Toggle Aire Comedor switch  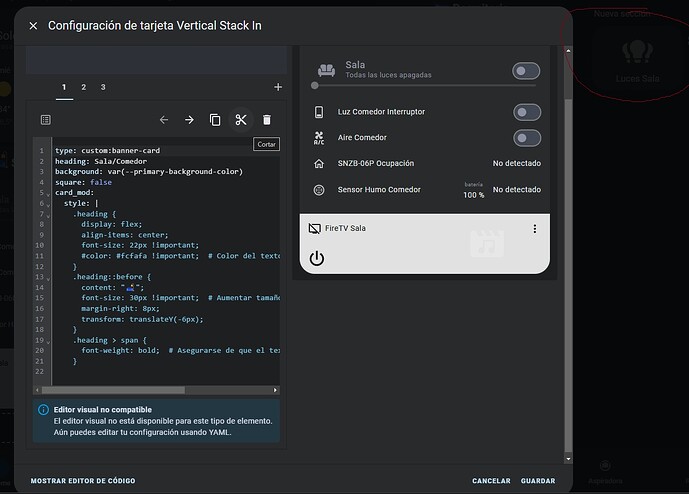pyautogui.click(x=527, y=138)
